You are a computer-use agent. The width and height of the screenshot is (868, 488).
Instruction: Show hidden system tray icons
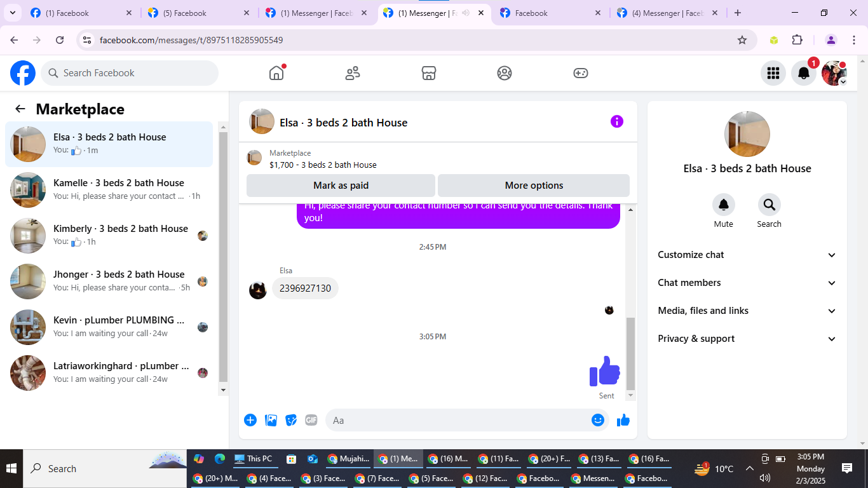(x=749, y=469)
